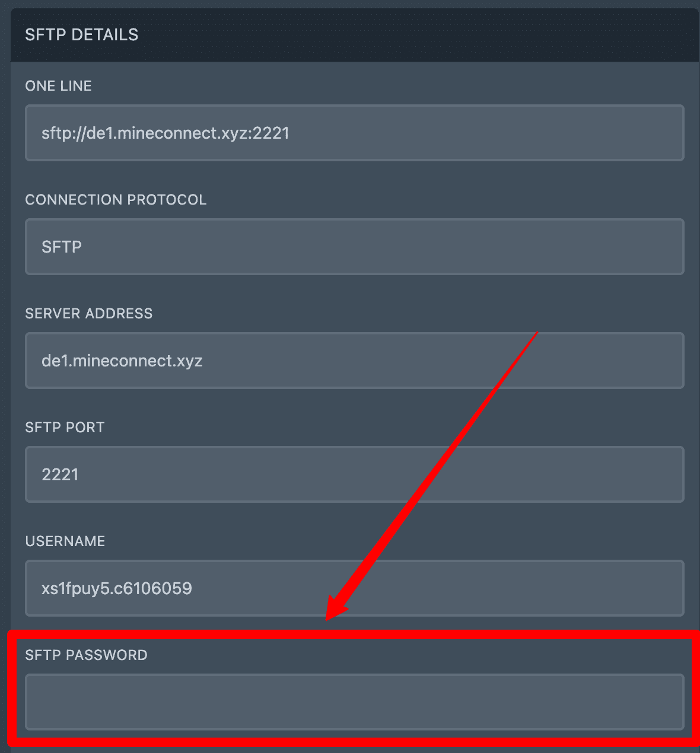Viewport: 700px width, 753px height.
Task: Click the SFTP PORT label
Action: 65,427
